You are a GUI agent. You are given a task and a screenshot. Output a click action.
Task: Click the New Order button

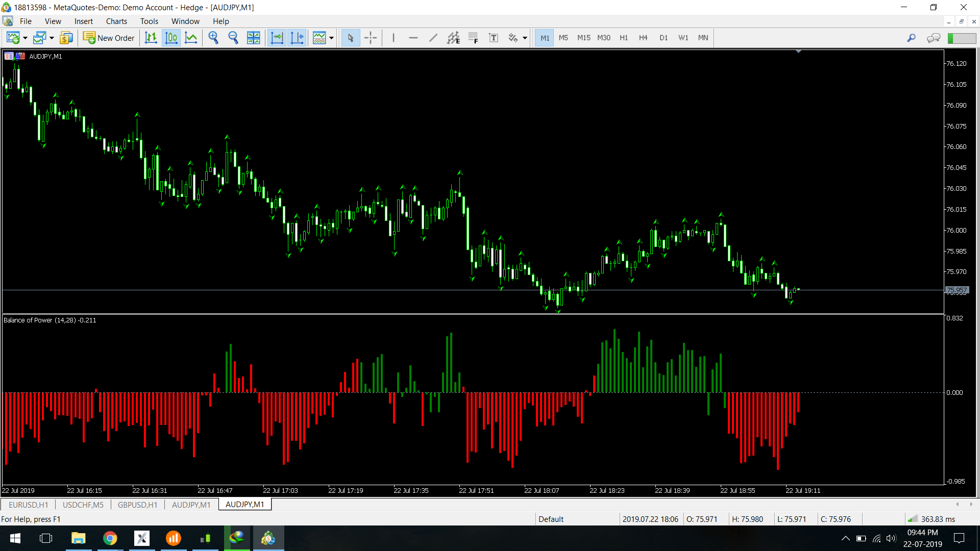[109, 38]
